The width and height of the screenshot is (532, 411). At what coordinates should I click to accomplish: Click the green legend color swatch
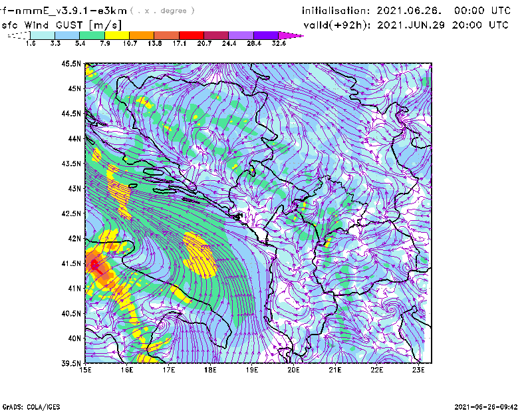92,35
